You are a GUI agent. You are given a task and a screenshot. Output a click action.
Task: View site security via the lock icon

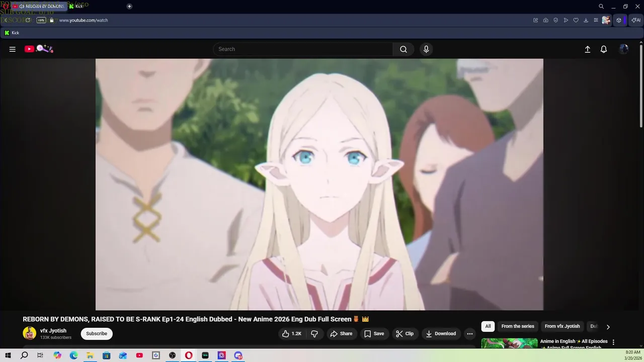pyautogui.click(x=51, y=20)
